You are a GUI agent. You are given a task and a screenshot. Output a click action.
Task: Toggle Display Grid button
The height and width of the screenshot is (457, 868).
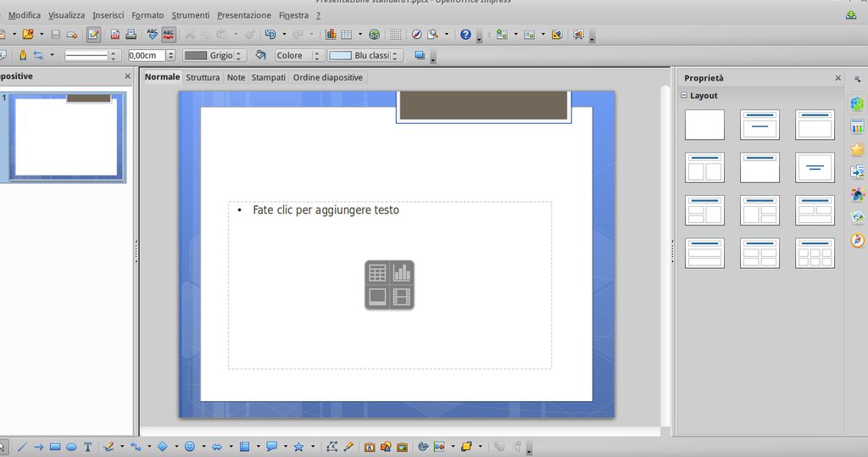tap(395, 35)
